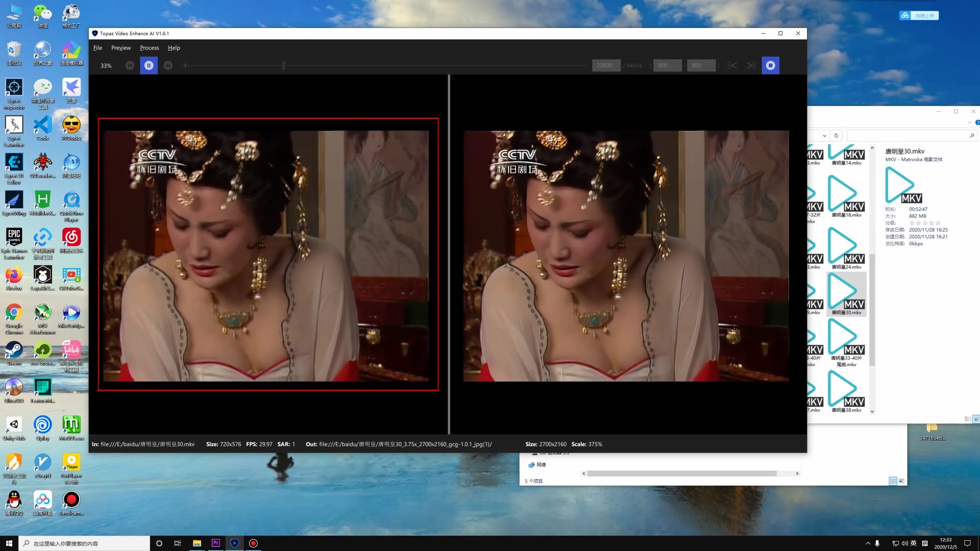Image resolution: width=980 pixels, height=551 pixels.
Task: Expand the Explorer address bar dropdown
Action: tap(824, 136)
